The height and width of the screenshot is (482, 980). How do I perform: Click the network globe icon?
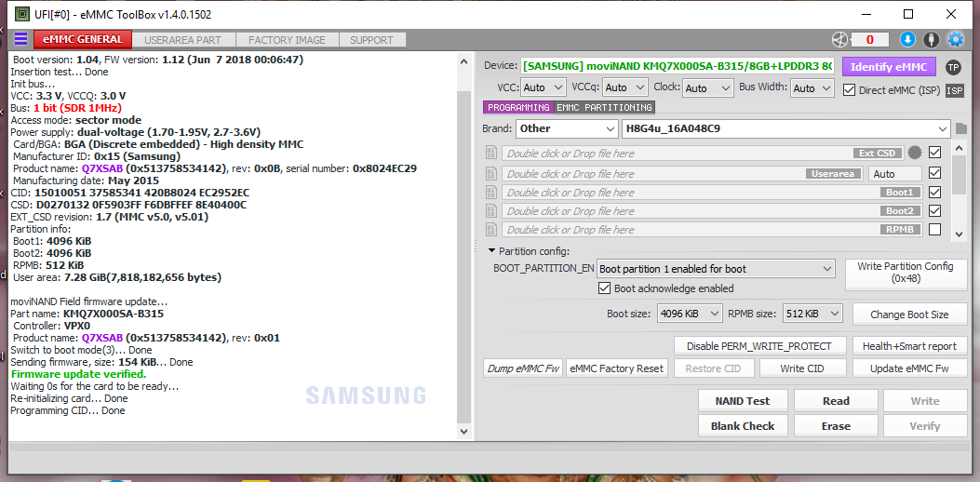(839, 39)
